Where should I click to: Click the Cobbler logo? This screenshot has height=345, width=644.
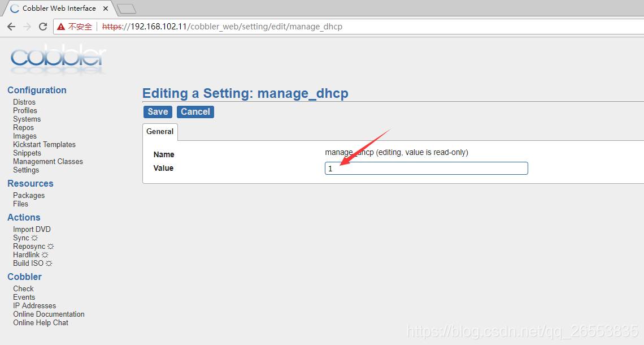click(58, 61)
